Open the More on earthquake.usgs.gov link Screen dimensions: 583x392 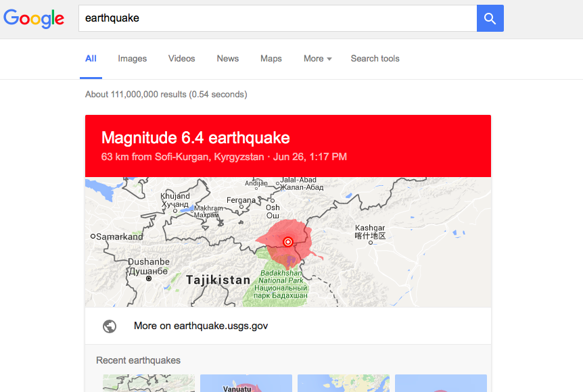coord(201,326)
